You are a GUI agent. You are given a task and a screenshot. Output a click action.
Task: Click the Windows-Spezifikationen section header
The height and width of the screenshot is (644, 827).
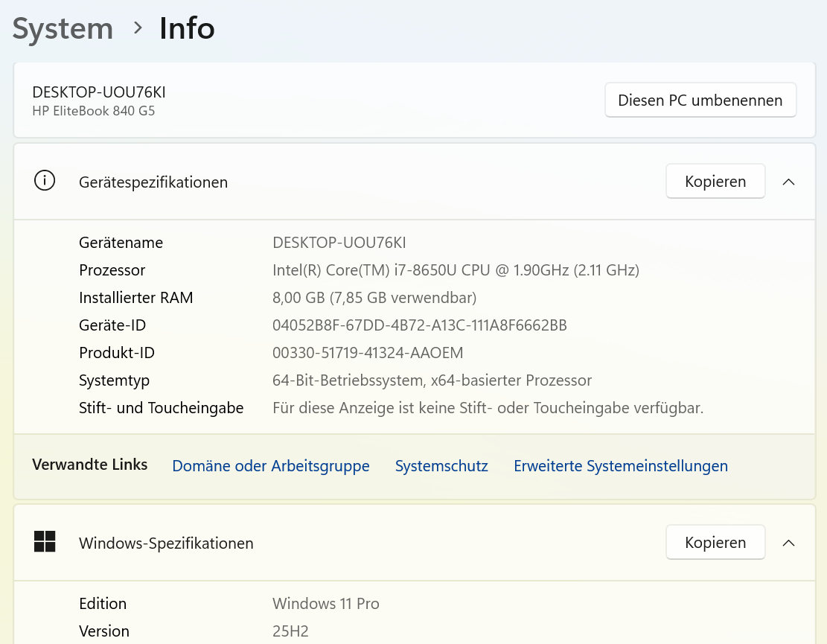coord(415,543)
